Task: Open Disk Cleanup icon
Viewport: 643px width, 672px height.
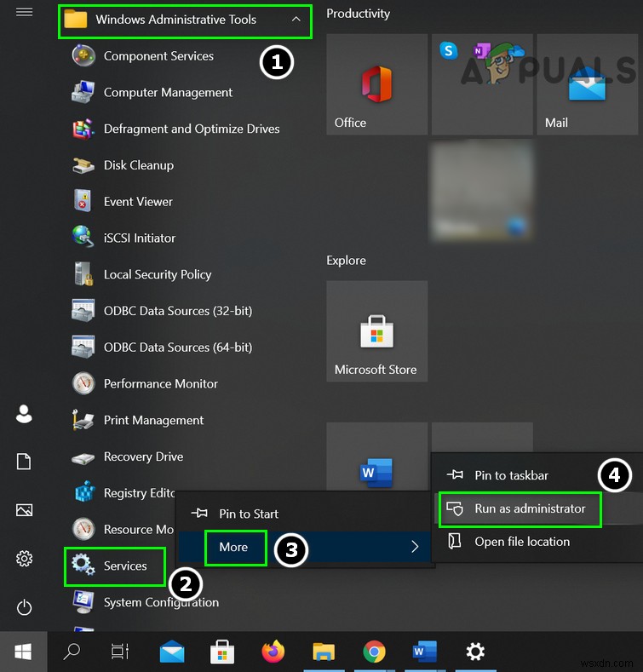Action: pos(83,165)
